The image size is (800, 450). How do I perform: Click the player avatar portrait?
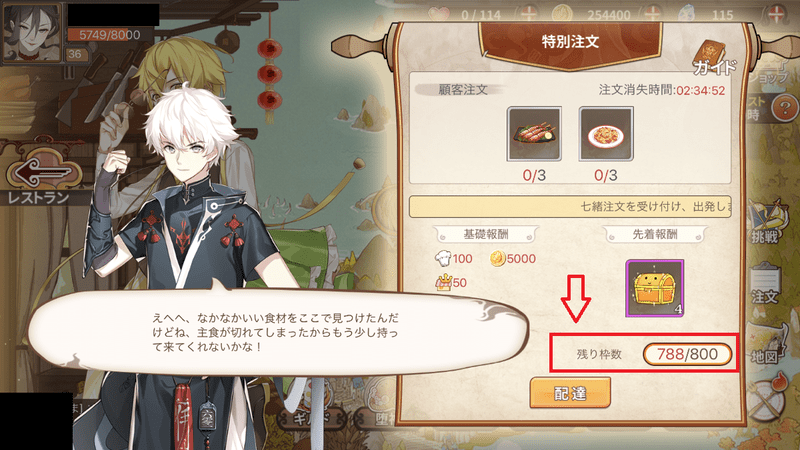pos(32,32)
